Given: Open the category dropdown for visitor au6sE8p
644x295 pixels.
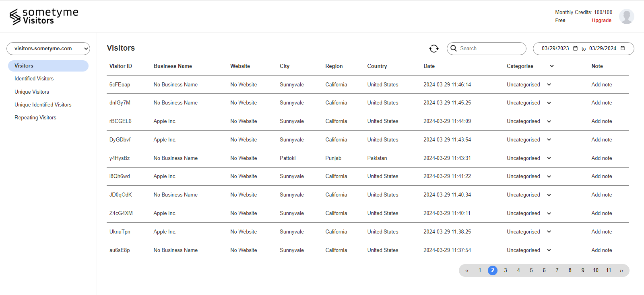Looking at the screenshot, I should 549,250.
